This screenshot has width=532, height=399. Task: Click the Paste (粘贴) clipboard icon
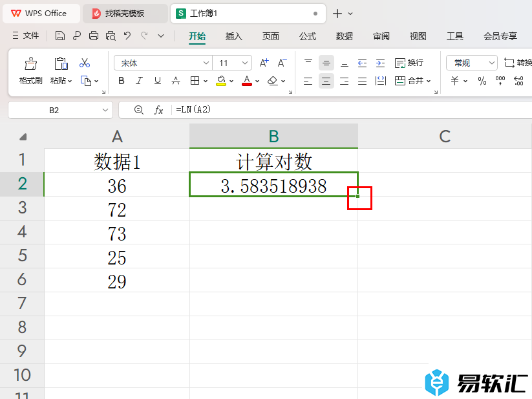tap(61, 63)
